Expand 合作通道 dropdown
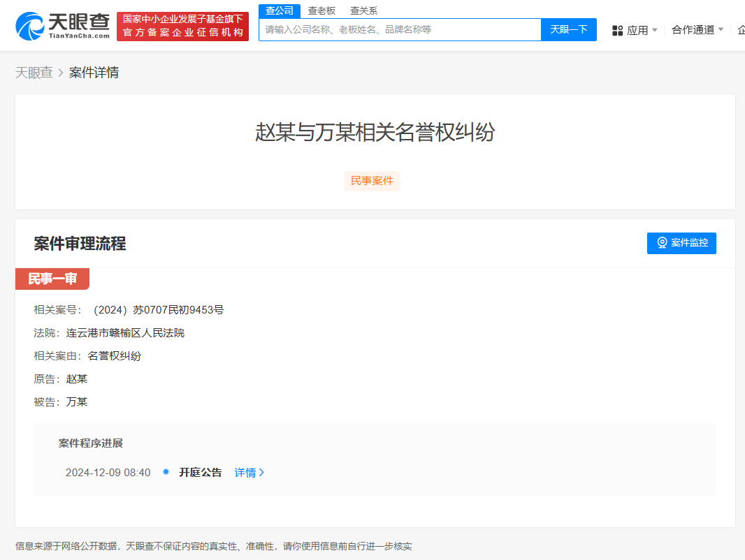This screenshot has height=560, width=745. [x=721, y=29]
